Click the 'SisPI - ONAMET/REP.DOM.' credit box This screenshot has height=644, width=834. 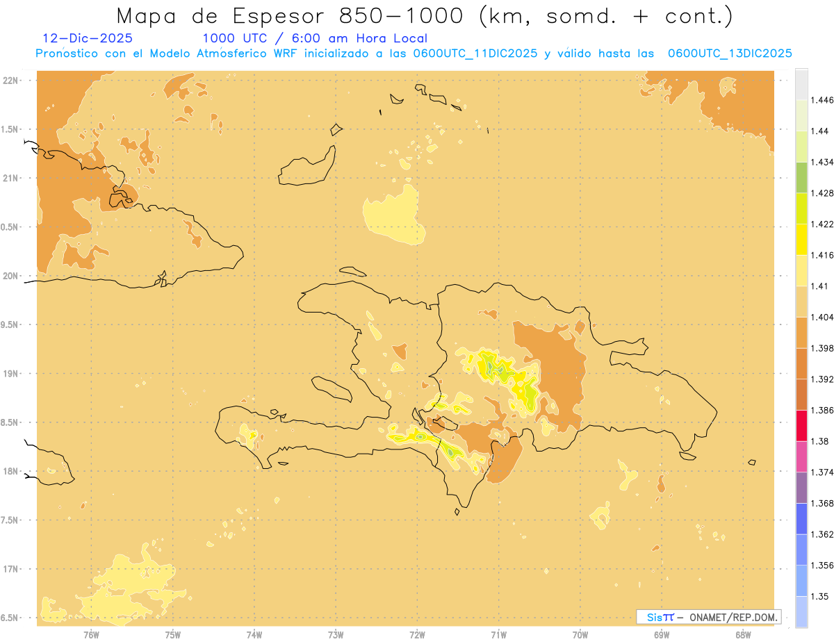(x=709, y=617)
